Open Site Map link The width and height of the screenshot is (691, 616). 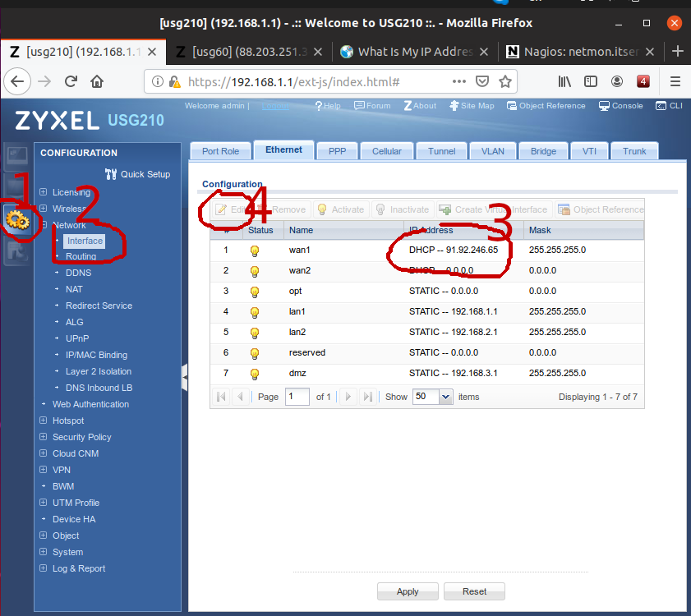point(472,106)
